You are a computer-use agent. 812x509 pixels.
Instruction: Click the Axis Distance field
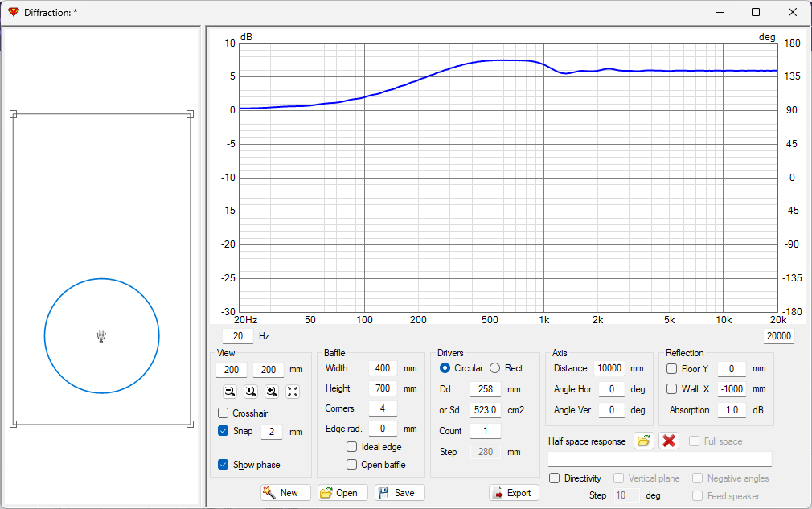609,368
